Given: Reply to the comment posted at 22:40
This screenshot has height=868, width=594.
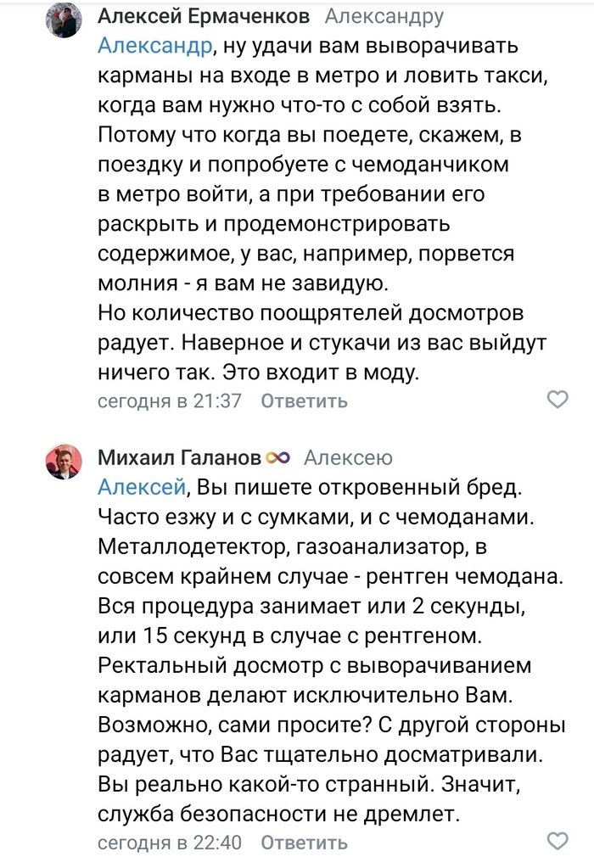Looking at the screenshot, I should click(304, 843).
